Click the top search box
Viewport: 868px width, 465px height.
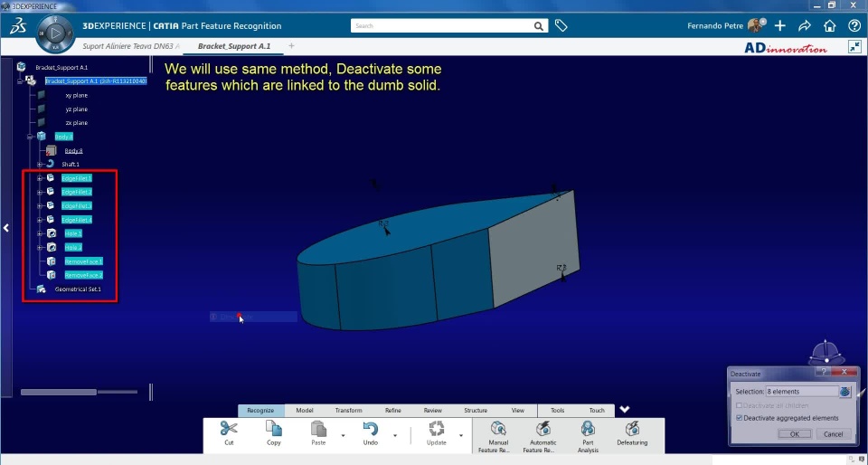[x=448, y=26]
